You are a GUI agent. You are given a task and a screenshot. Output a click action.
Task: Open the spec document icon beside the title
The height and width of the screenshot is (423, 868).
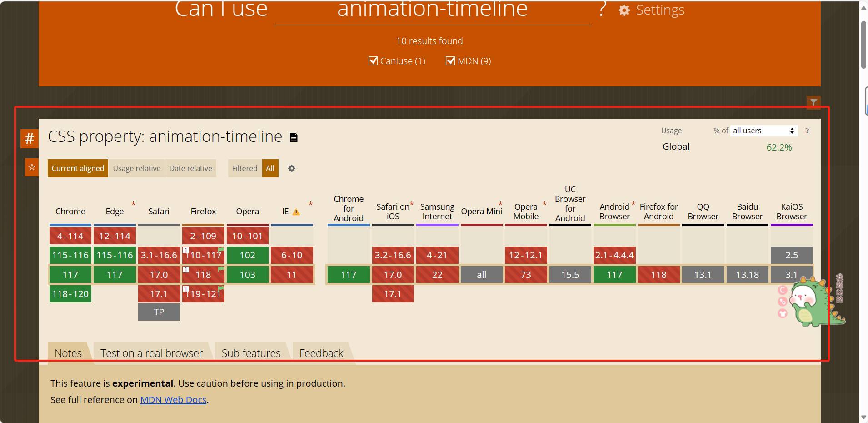coord(294,137)
